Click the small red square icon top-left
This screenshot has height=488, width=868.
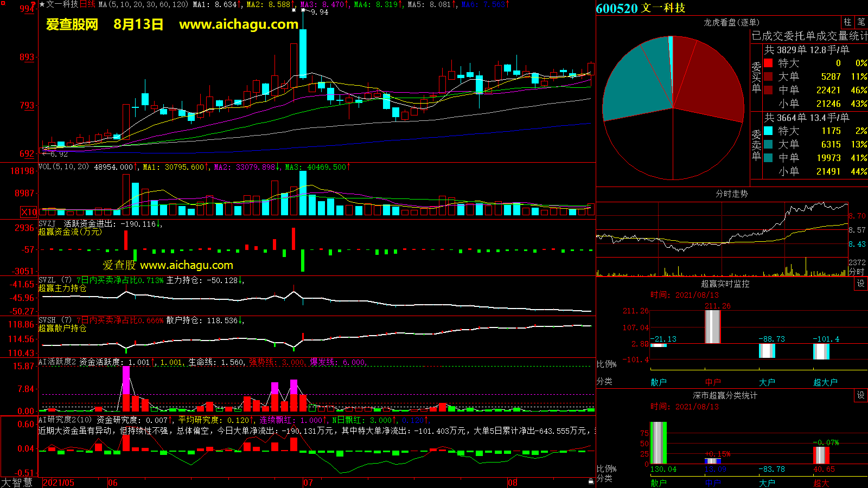coord(2,3)
